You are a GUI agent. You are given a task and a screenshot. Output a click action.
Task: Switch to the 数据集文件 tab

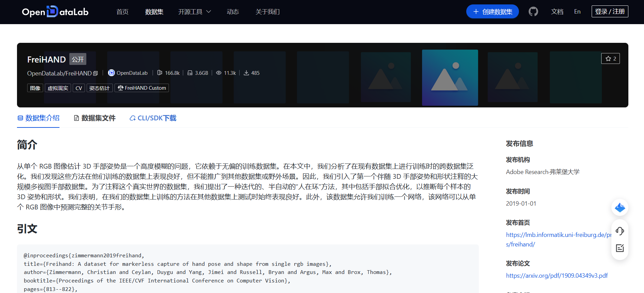(95, 118)
